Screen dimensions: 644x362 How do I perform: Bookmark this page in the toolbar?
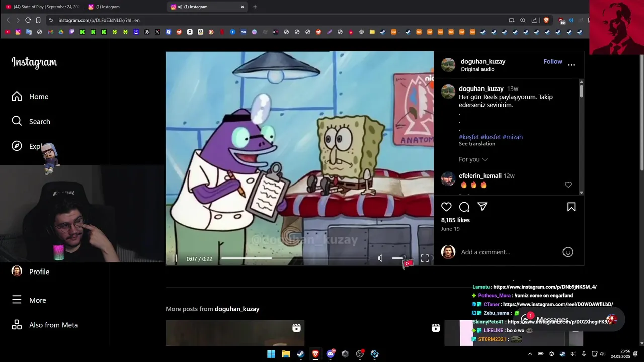click(x=38, y=20)
